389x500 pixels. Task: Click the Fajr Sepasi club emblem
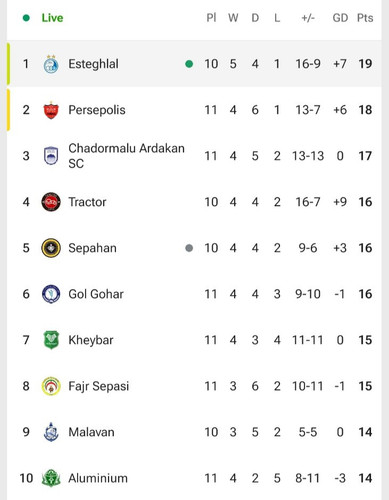(51, 386)
